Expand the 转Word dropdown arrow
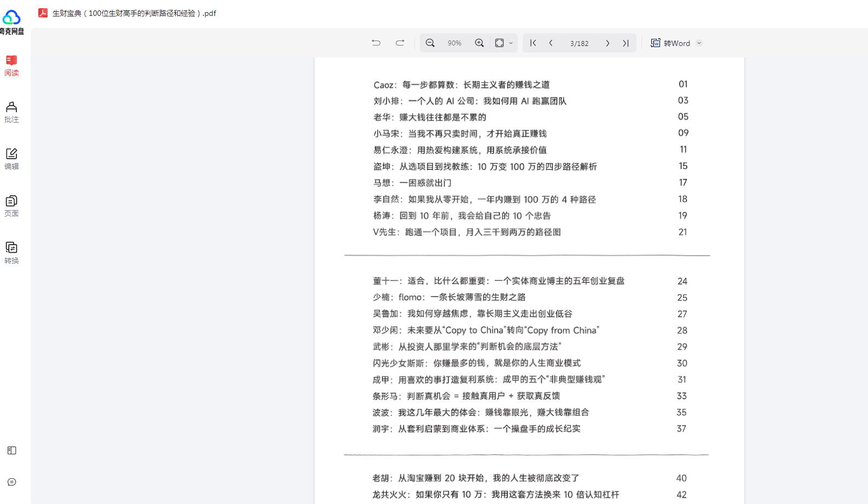Screen dimensions: 868x504 pyautogui.click(x=699, y=43)
